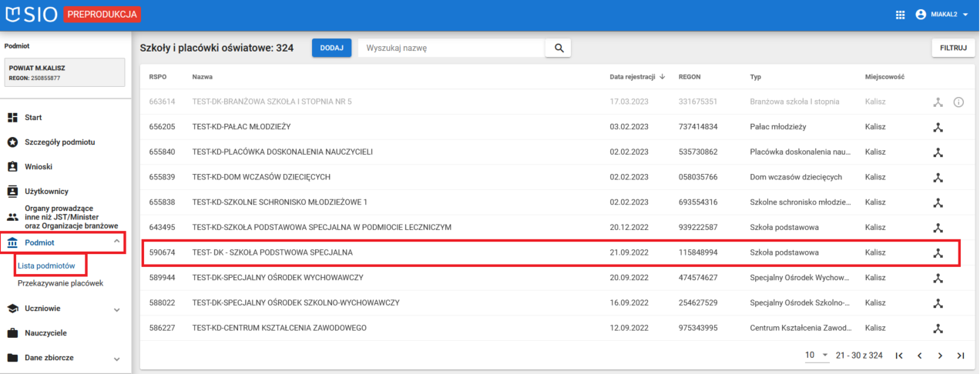Open structure icon for SPECJALNY OŚRODEK WYCHOWAWCZY row
This screenshot has width=980, height=374.
point(938,278)
